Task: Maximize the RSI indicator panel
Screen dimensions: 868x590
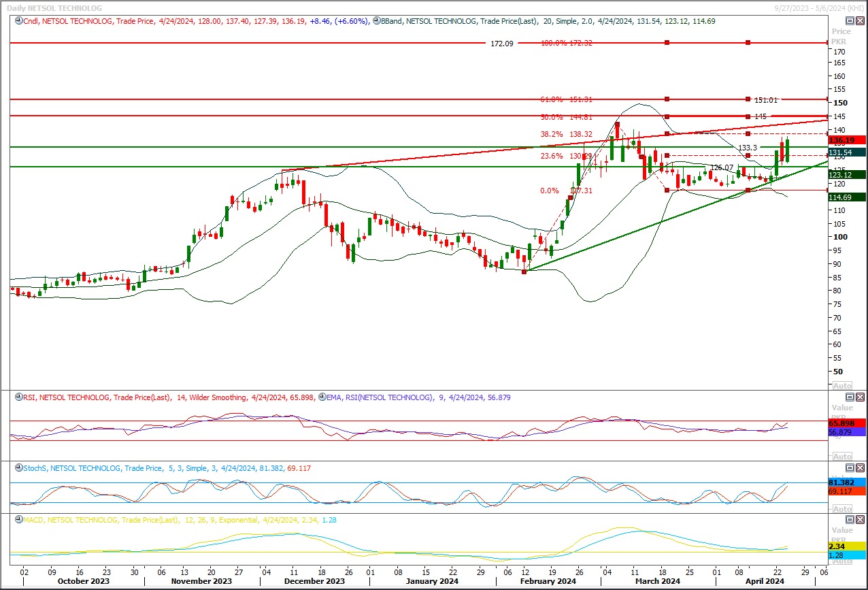Action: (850, 397)
